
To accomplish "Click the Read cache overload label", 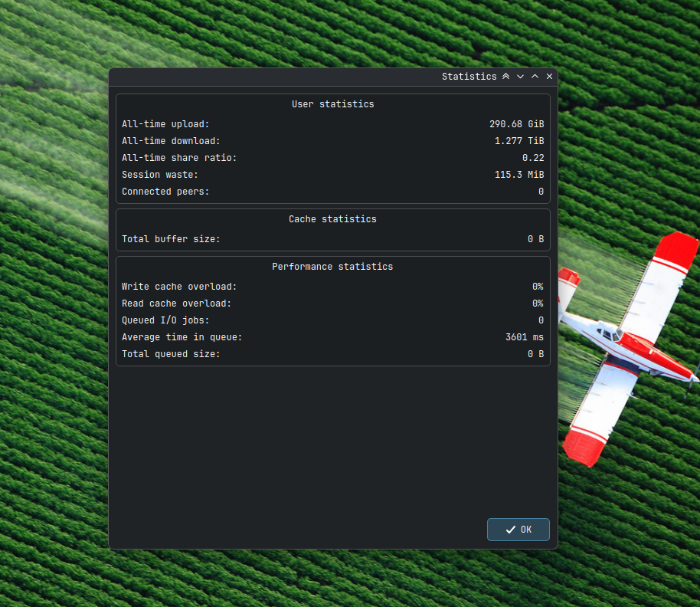I will click(x=177, y=303).
